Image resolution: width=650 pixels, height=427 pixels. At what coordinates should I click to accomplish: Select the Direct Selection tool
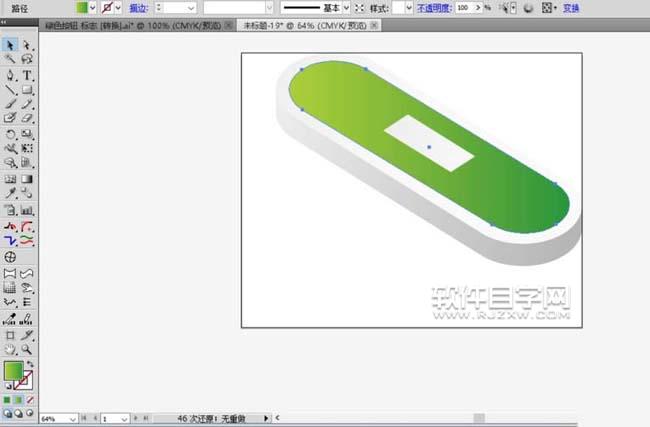pos(27,45)
